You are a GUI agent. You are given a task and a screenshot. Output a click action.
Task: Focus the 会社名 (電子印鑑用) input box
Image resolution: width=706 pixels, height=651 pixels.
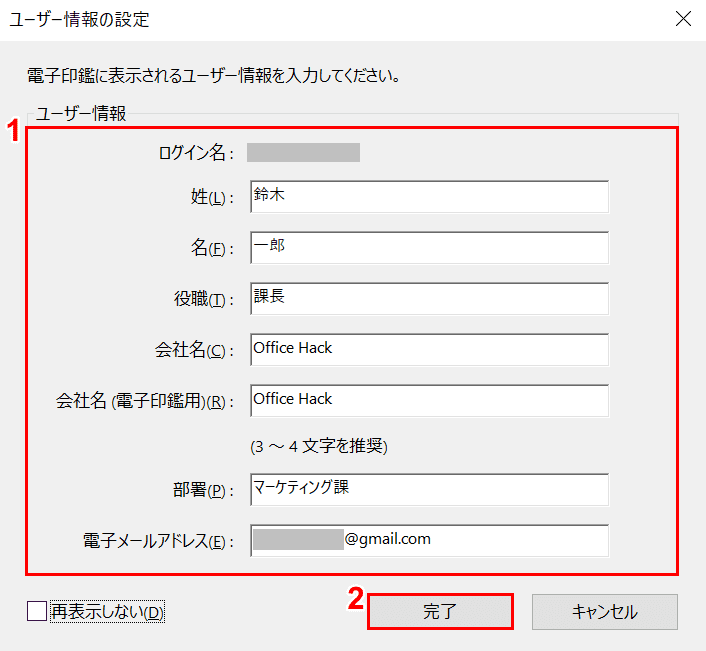coord(430,400)
